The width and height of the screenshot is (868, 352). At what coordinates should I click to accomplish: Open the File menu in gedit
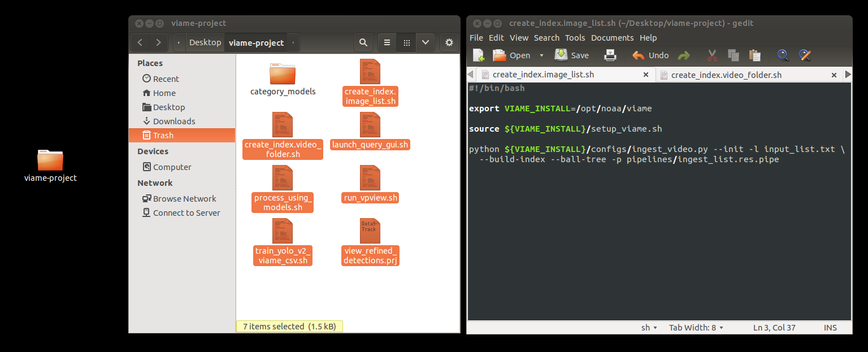pos(476,38)
